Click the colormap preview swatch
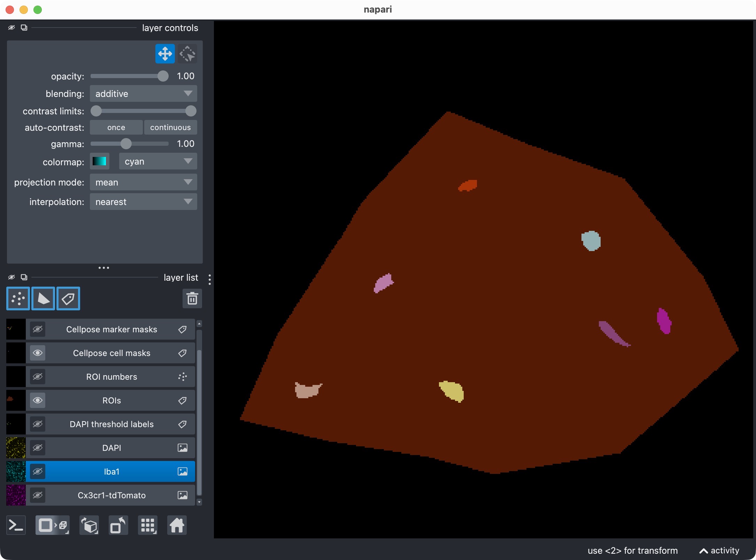This screenshot has height=560, width=756. pyautogui.click(x=100, y=161)
